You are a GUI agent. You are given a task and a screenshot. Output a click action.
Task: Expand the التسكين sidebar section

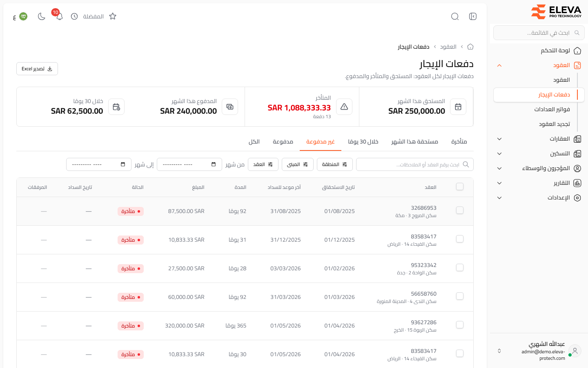(x=499, y=154)
